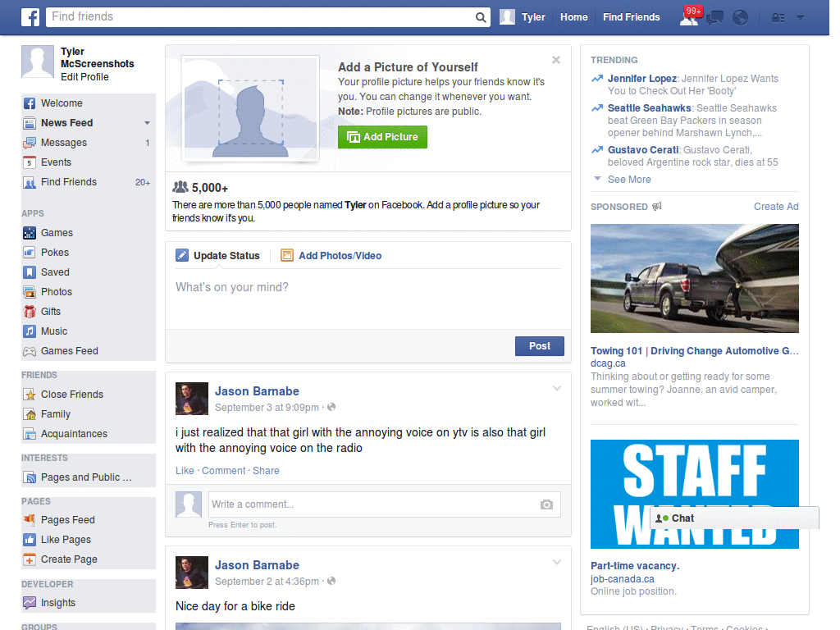Open privacy shortcuts lock icon
The height and width of the screenshot is (630, 840).
tap(778, 18)
